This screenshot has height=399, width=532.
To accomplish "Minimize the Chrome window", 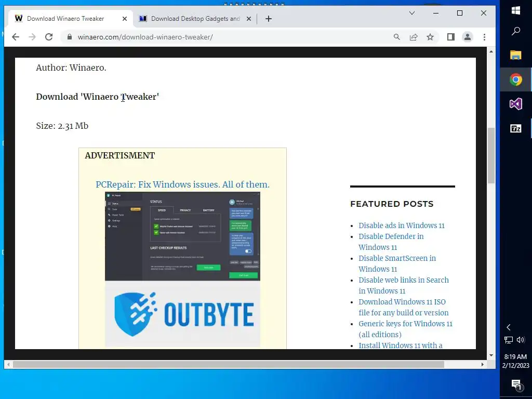I will [x=436, y=13].
